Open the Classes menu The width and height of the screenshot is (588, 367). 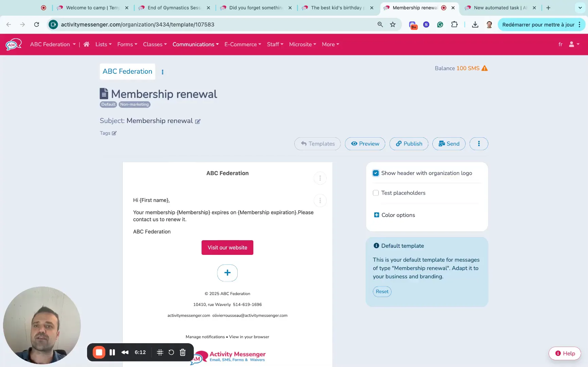coord(155,44)
